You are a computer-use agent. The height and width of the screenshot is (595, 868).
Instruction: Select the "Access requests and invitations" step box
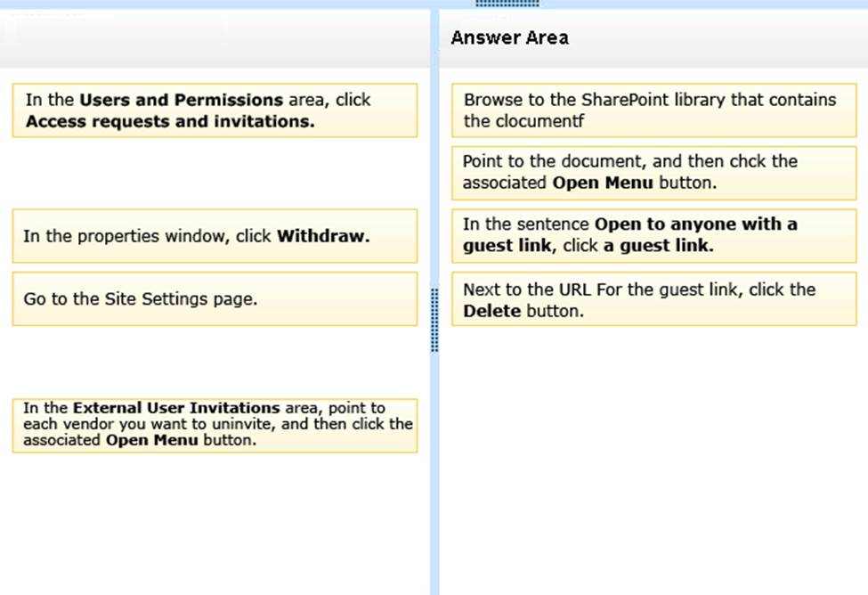point(215,110)
